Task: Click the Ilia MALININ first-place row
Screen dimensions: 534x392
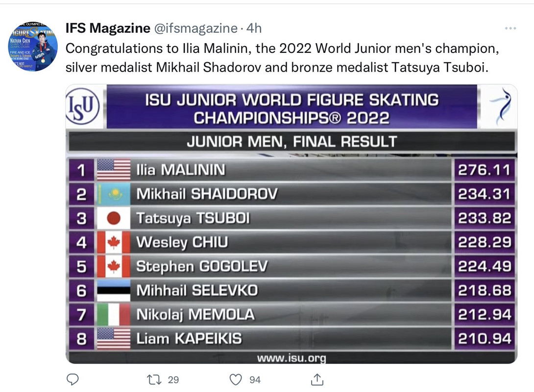Action: click(292, 170)
